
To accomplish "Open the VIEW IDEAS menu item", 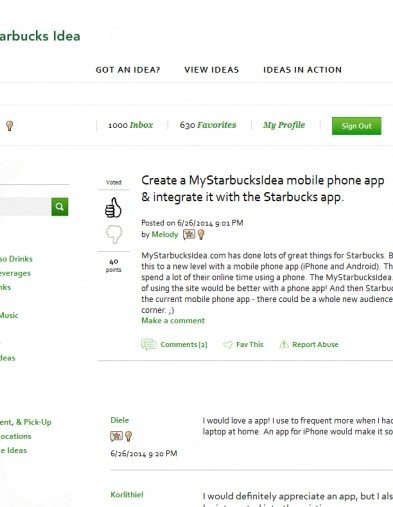I will pos(212,70).
